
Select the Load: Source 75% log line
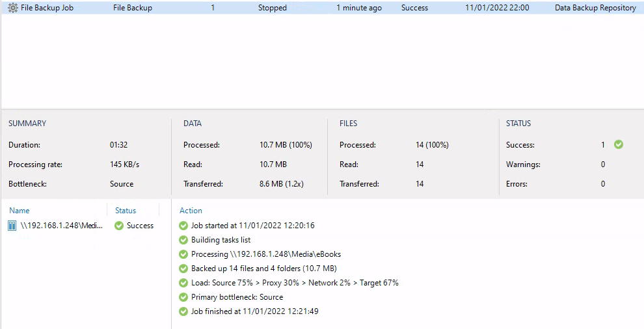[295, 283]
